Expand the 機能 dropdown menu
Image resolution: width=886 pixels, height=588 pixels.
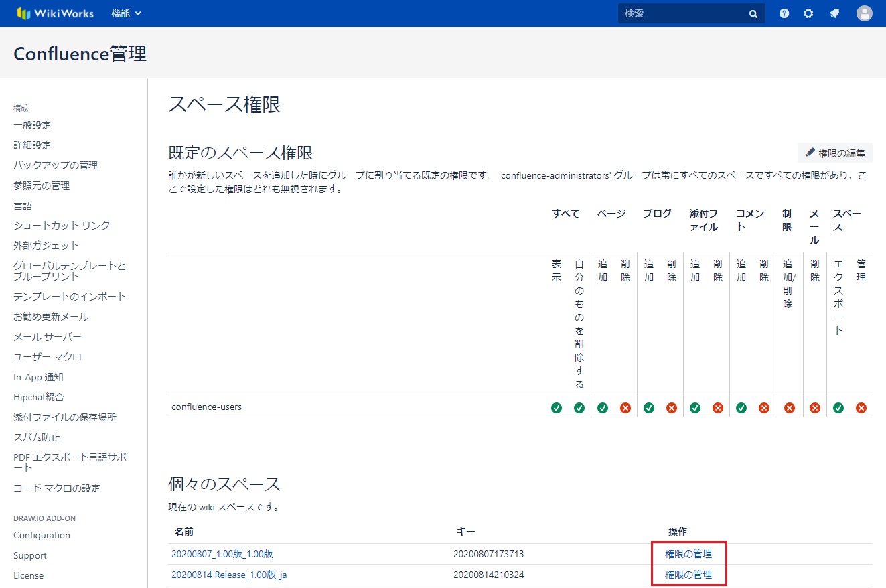coord(126,13)
